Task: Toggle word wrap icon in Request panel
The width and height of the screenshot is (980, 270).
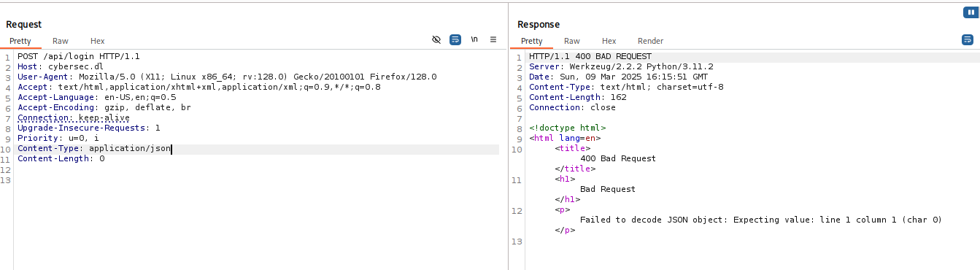Action: 455,40
